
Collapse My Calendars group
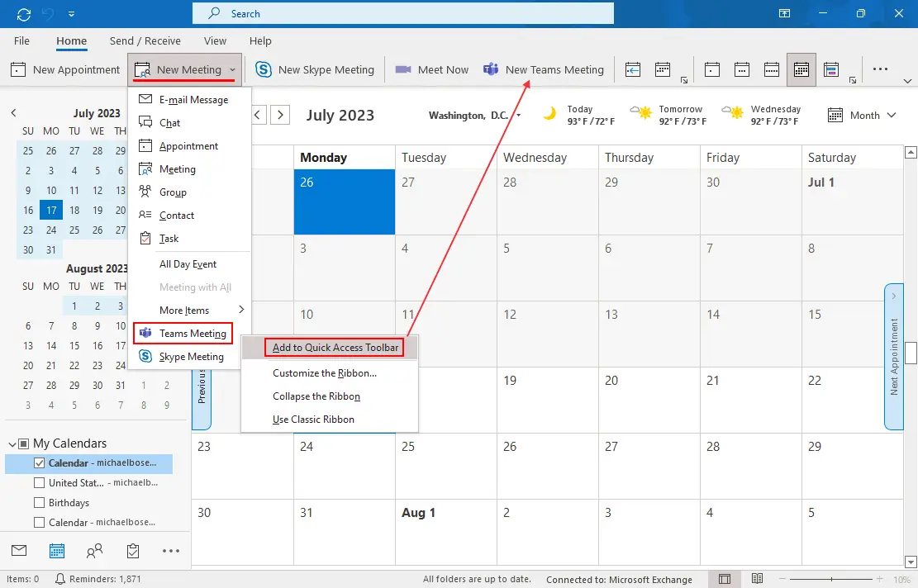coord(12,444)
